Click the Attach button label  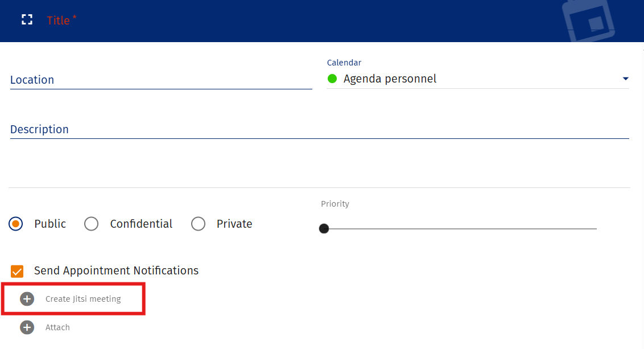click(57, 327)
